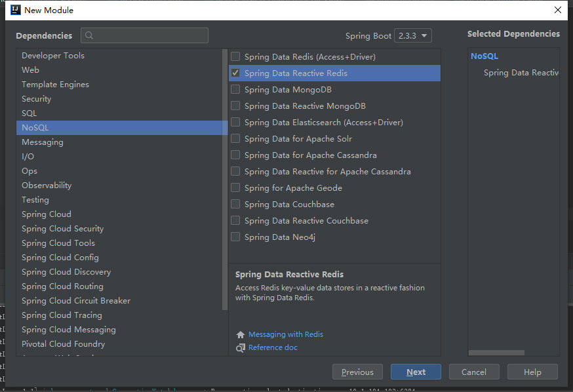Enable Spring for Apache Geode

click(236, 187)
